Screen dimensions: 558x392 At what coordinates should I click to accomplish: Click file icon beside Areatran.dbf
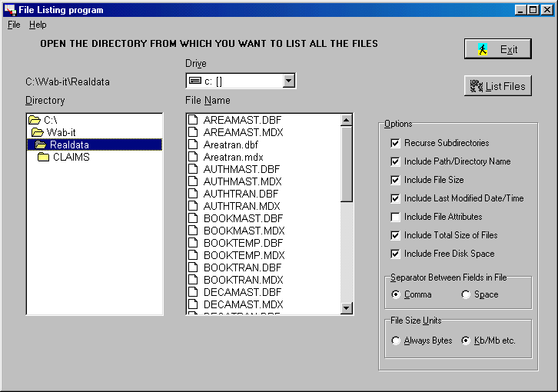point(193,145)
